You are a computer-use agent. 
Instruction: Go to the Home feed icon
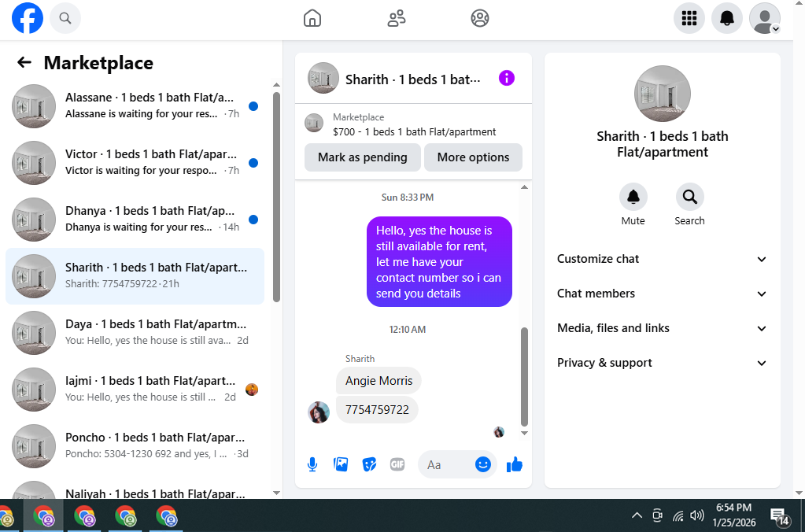(x=312, y=18)
